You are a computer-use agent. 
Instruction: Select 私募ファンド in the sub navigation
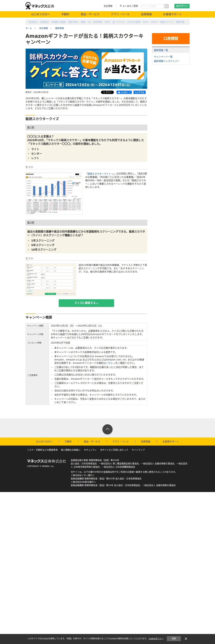coord(166,22)
